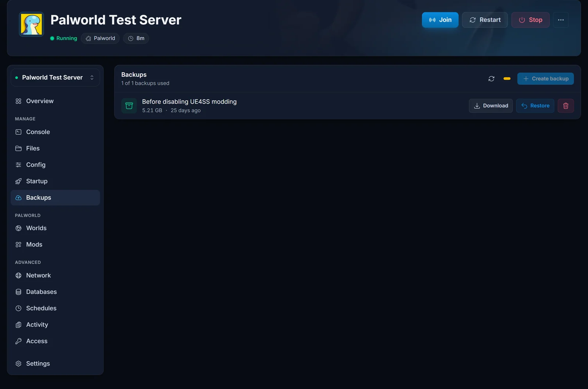The height and width of the screenshot is (389, 588).
Task: Delete the UE4SS modding backup
Action: point(566,106)
